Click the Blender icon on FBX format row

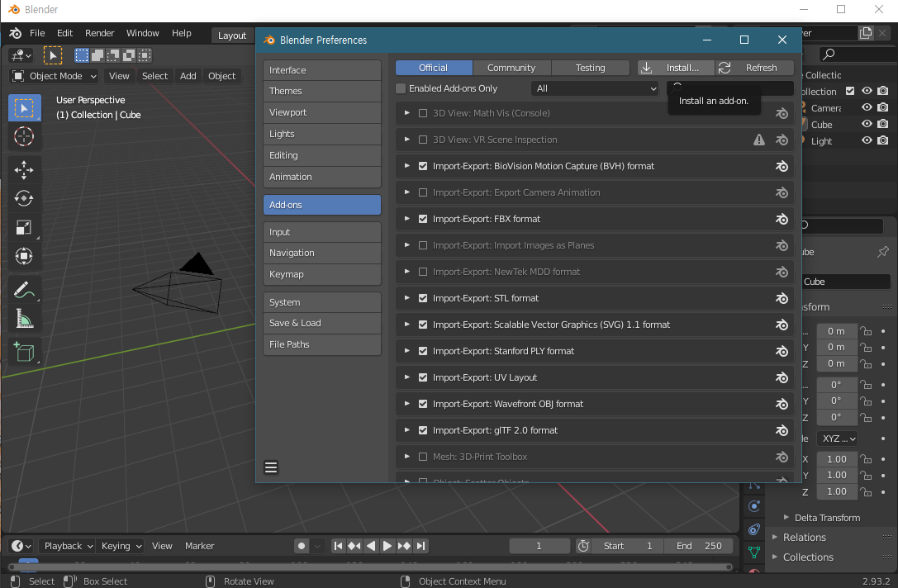click(782, 220)
